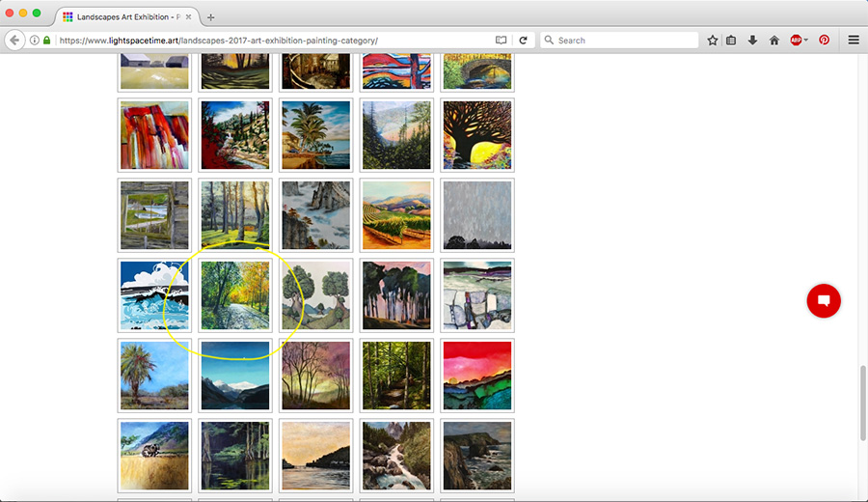868x502 pixels.
Task: Open the dark swamp lily pond painting
Action: pyautogui.click(x=235, y=456)
